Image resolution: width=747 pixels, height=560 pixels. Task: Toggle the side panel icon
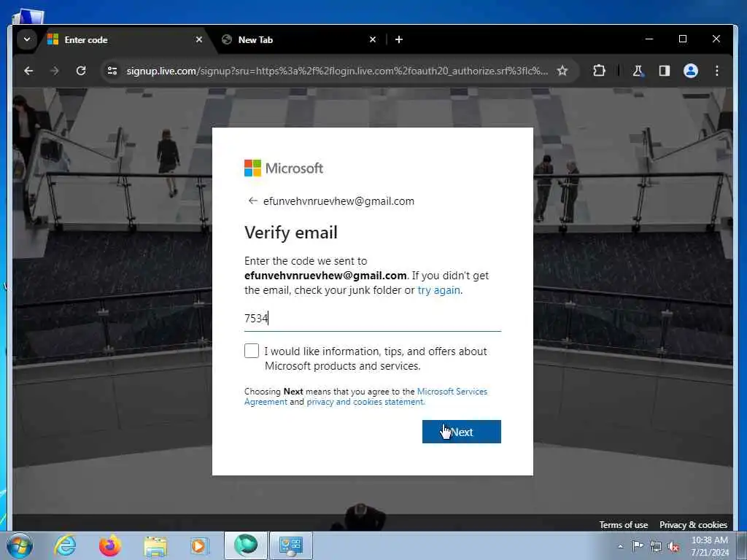click(x=664, y=71)
